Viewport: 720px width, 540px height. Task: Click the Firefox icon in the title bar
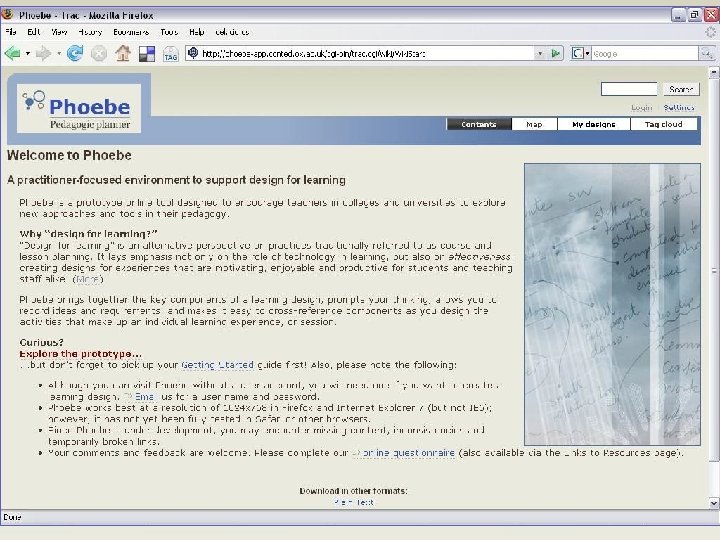7,15
